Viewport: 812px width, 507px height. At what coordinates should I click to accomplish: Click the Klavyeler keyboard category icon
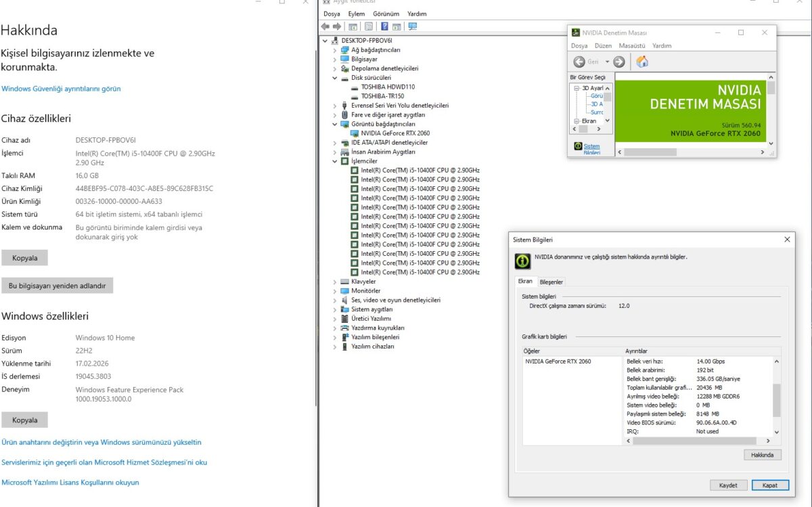click(345, 282)
